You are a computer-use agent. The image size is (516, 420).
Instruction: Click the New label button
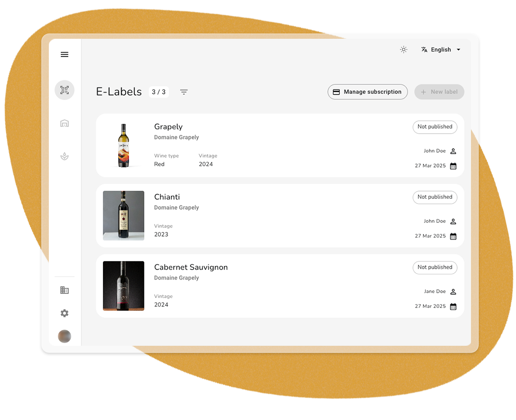[x=439, y=92]
